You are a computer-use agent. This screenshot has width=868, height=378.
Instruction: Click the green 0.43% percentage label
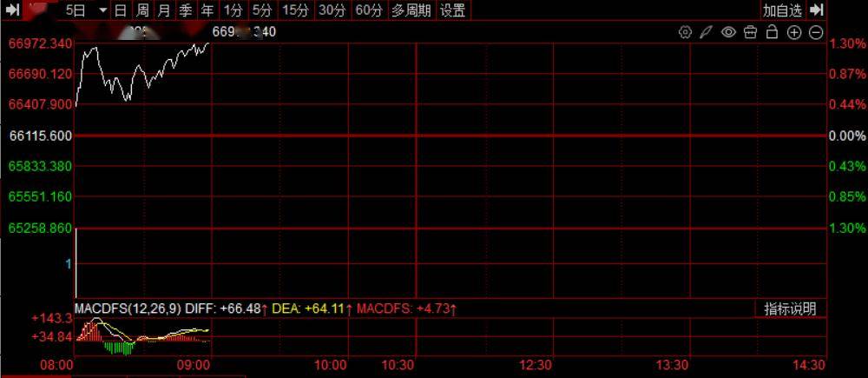point(847,166)
